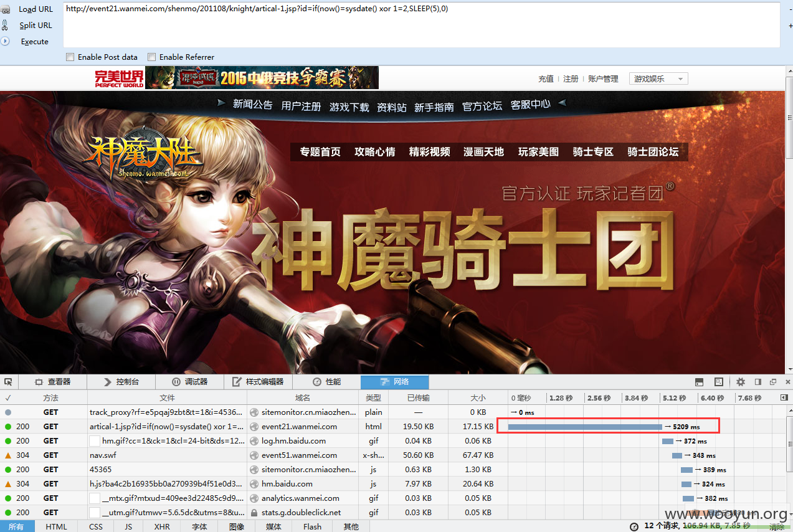Filter requests by JS
Screen dimensions: 793x532
[128, 527]
